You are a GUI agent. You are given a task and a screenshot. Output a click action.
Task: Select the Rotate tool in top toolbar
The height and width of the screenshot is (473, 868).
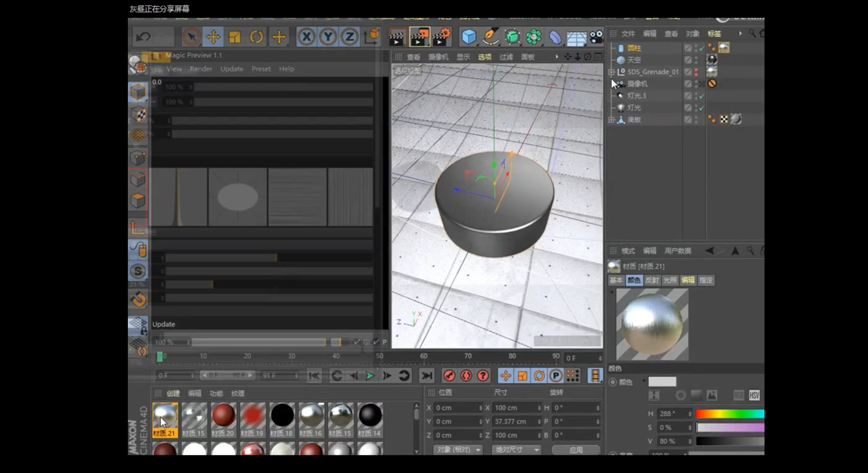tap(256, 37)
